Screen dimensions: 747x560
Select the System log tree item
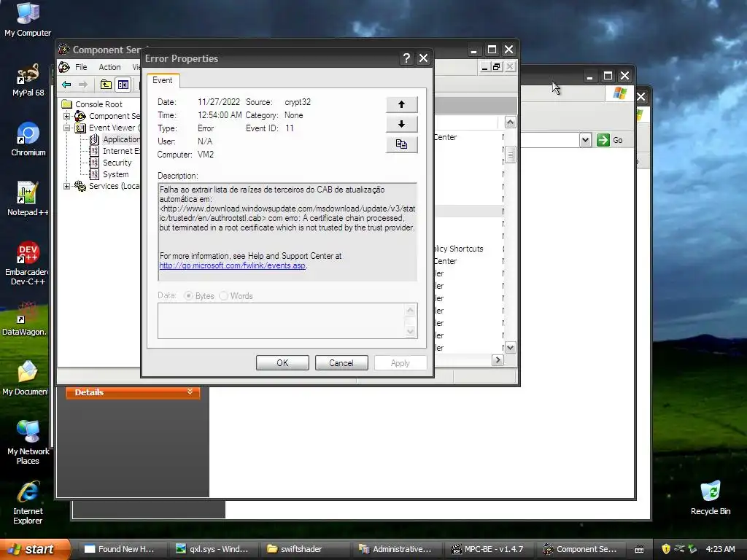coord(115,174)
